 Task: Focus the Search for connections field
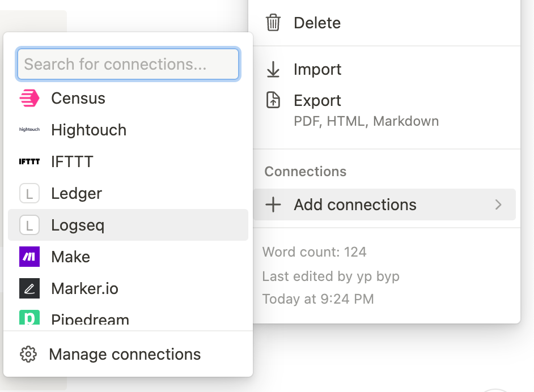128,64
